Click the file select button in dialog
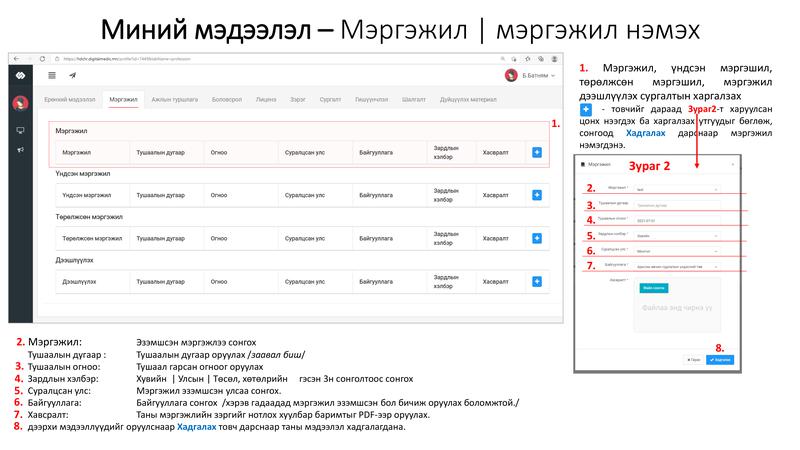Screen dimensions: 800x450 tap(656, 287)
